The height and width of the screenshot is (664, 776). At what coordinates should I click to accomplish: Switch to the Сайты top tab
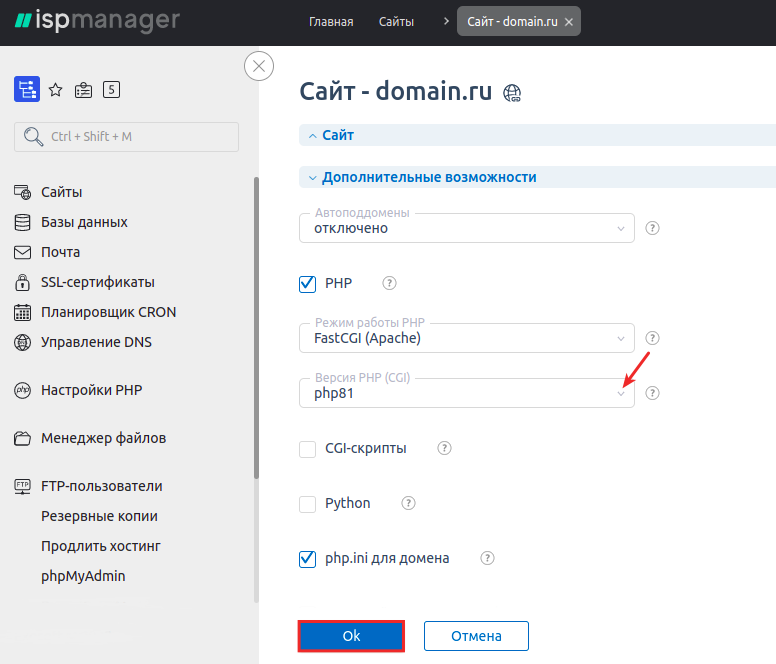[x=396, y=22]
